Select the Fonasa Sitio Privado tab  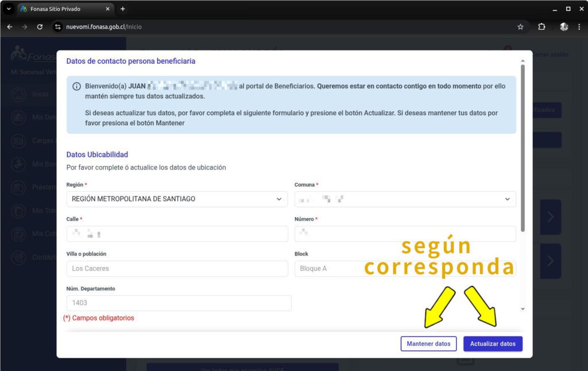[65, 9]
